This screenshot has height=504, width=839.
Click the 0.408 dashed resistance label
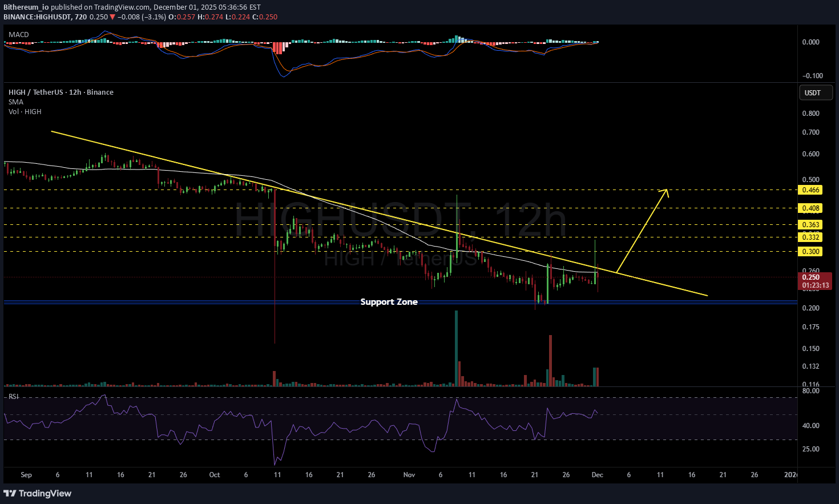[x=810, y=208]
